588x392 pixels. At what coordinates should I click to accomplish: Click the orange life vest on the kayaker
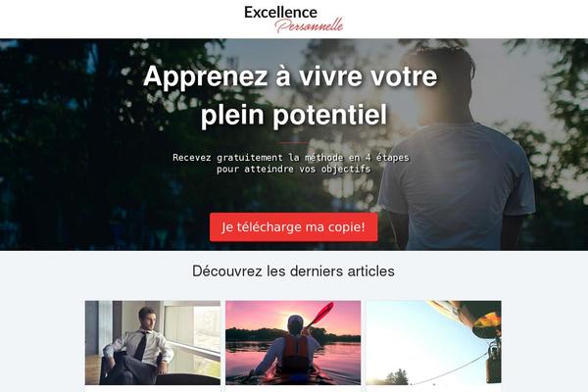click(296, 353)
